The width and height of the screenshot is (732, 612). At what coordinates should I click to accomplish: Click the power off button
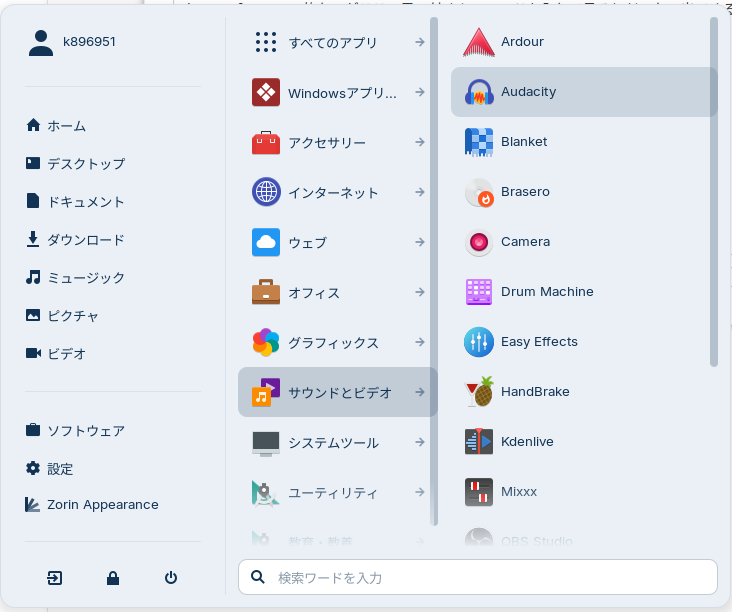(x=171, y=578)
